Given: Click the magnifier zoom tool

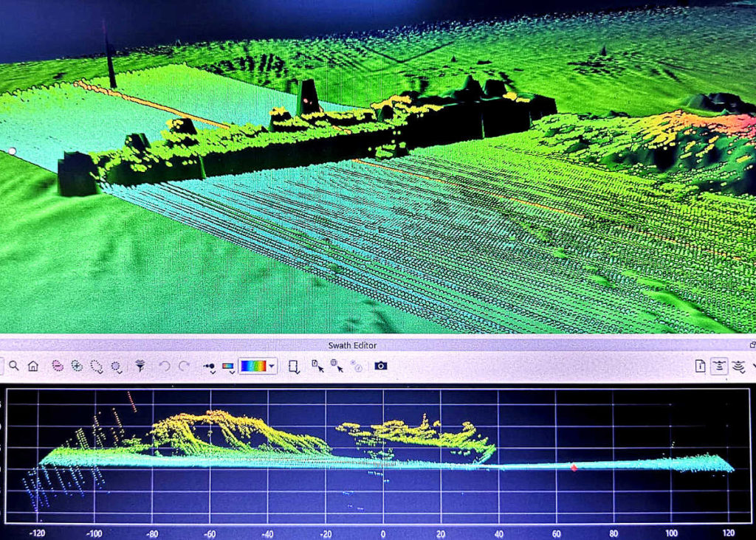Looking at the screenshot, I should point(14,366).
